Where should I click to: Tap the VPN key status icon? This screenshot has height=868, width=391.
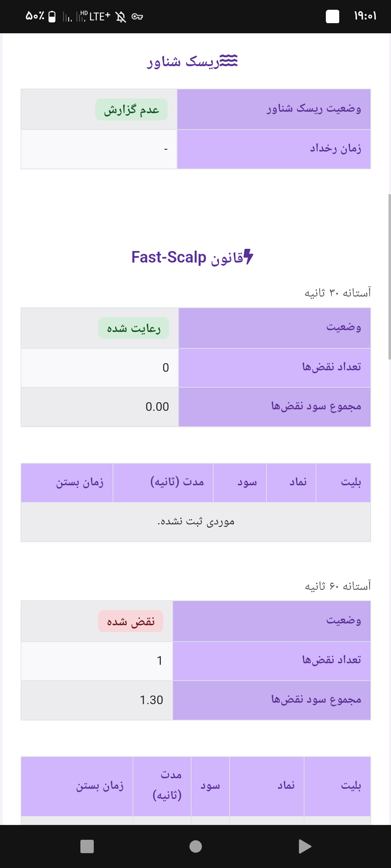(137, 16)
